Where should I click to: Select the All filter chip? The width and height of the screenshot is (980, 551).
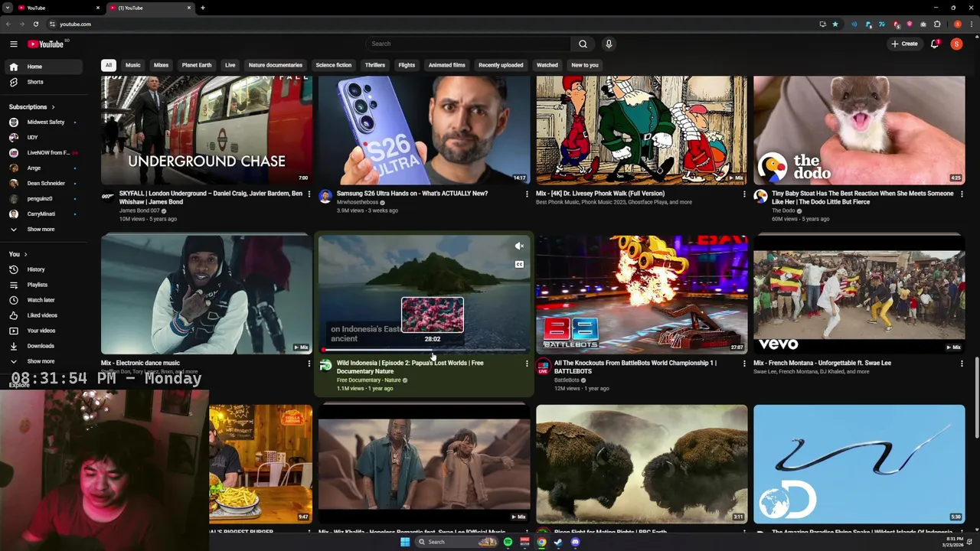click(109, 65)
